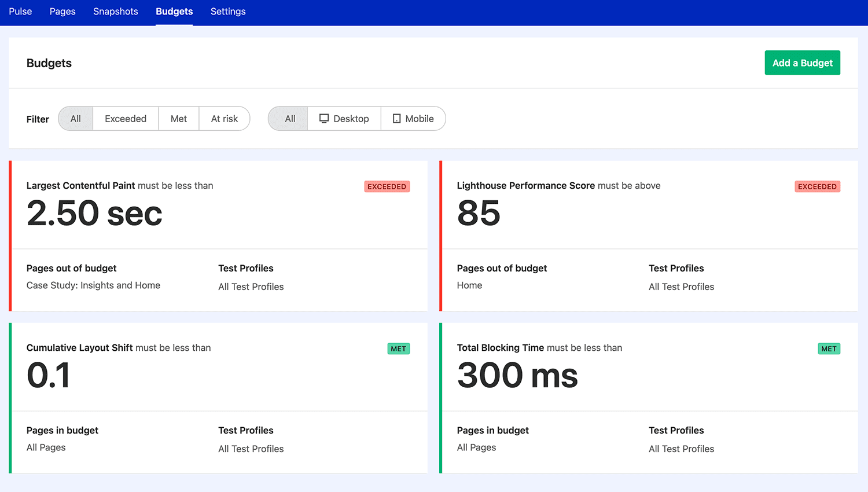Filter budgets by At risk status

coord(225,118)
